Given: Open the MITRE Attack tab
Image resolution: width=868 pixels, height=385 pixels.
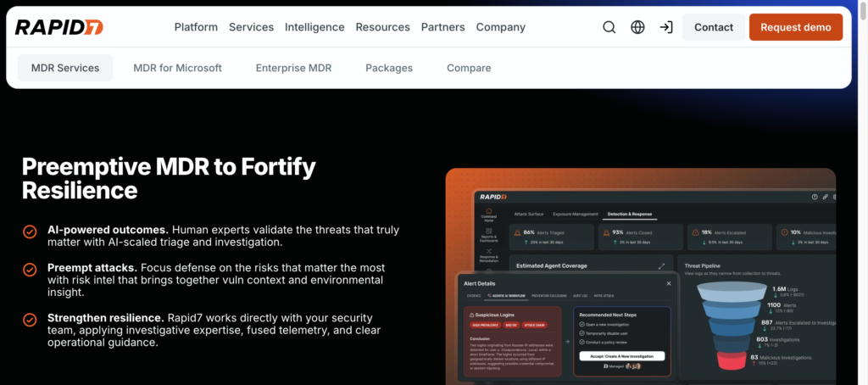Looking at the screenshot, I should 604,296.
